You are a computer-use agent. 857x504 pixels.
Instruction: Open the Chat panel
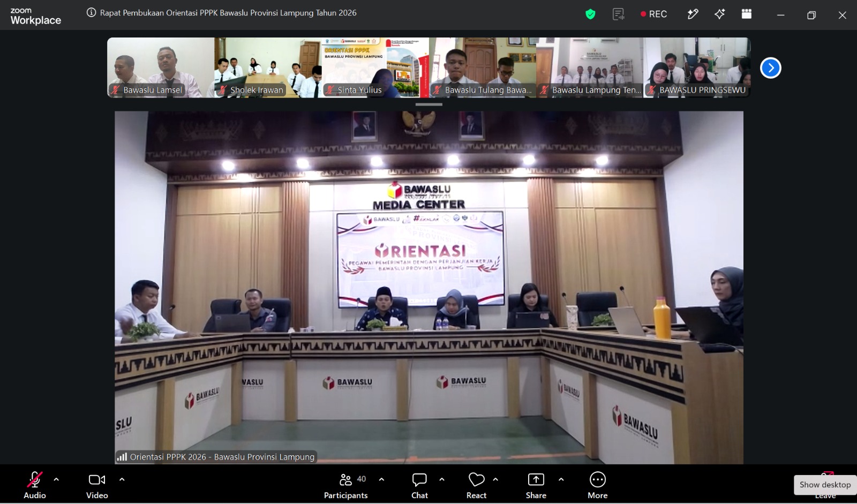pyautogui.click(x=419, y=485)
